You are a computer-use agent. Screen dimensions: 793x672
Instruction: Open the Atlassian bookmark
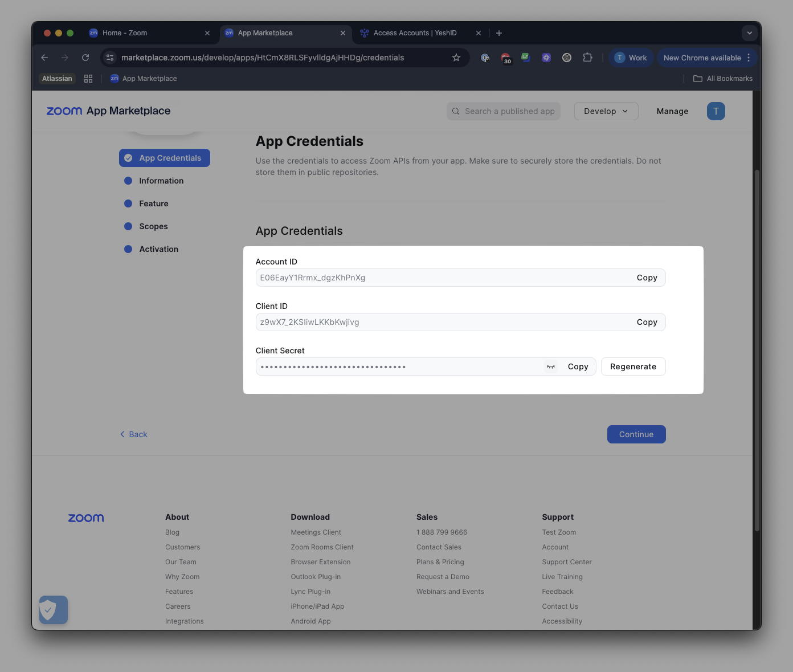click(x=57, y=79)
